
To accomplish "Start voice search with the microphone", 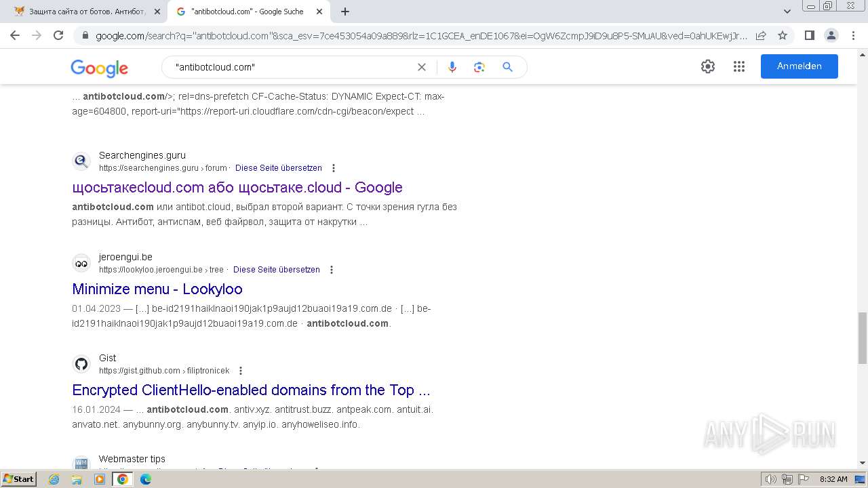I will pos(452,67).
